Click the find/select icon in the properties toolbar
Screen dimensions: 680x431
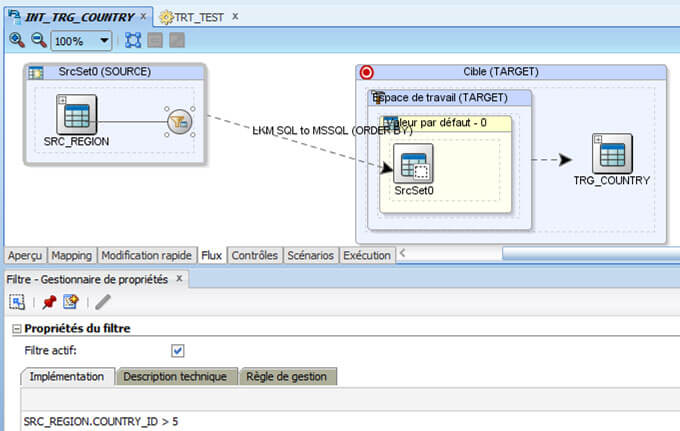click(x=17, y=302)
